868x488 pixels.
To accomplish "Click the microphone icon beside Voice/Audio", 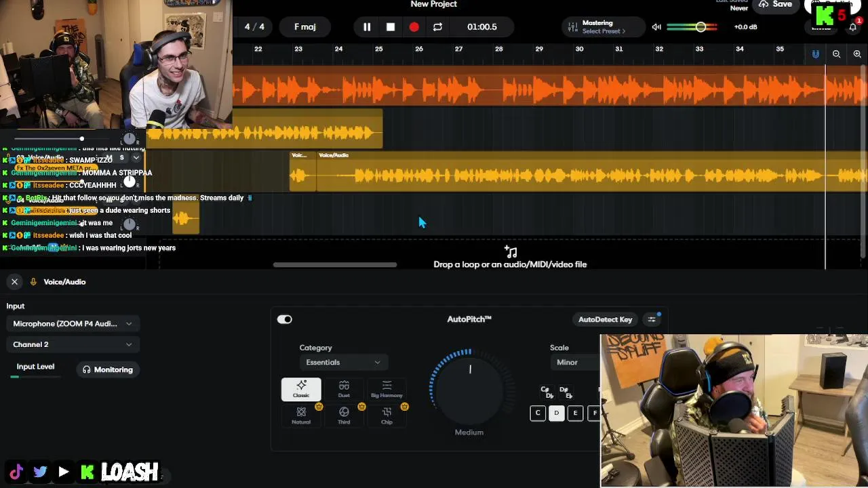I will pos(33,281).
